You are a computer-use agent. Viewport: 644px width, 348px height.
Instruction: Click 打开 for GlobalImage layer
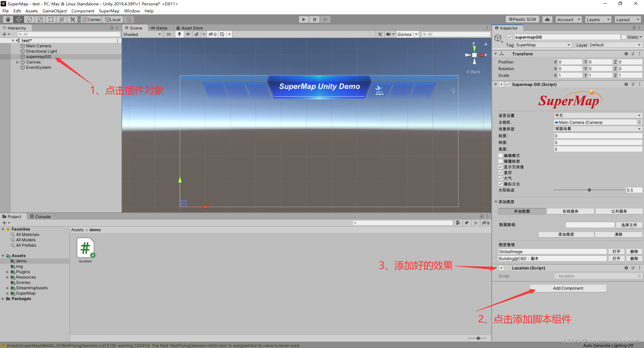pyautogui.click(x=616, y=251)
